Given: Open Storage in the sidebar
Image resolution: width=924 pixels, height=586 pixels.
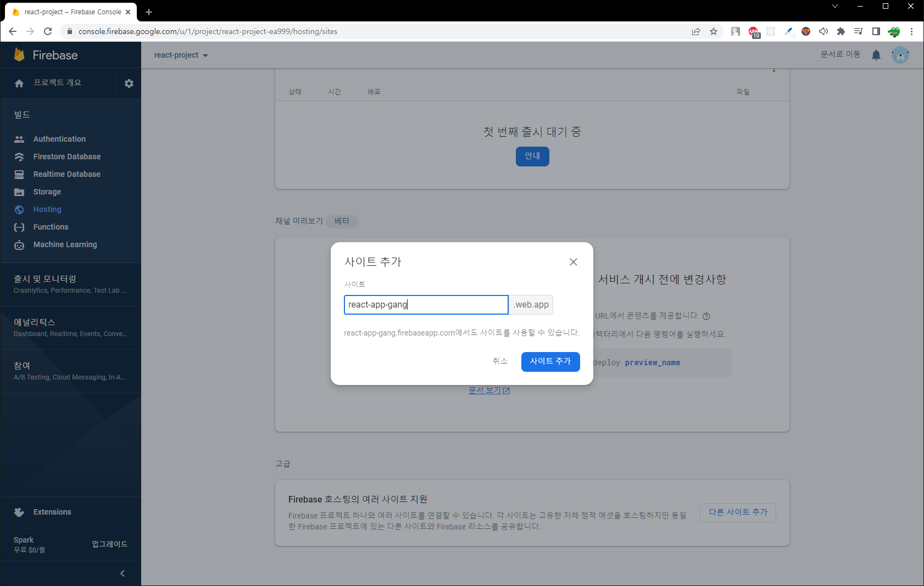Looking at the screenshot, I should click(x=47, y=192).
